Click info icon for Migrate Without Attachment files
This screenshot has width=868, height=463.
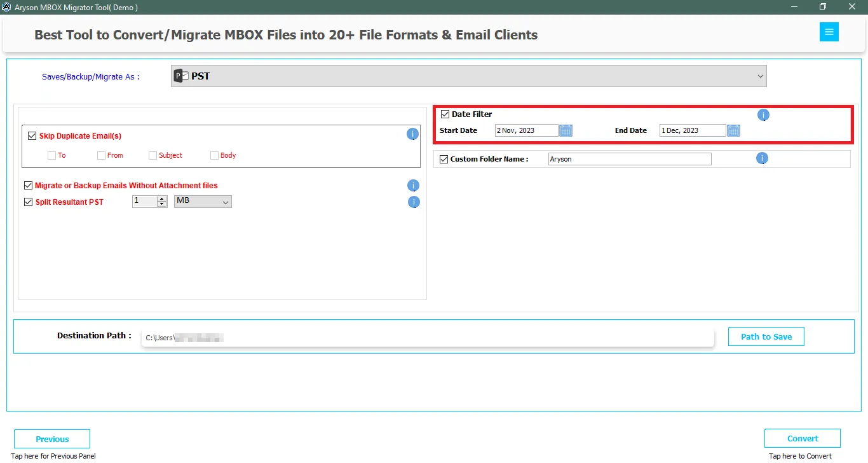point(413,186)
